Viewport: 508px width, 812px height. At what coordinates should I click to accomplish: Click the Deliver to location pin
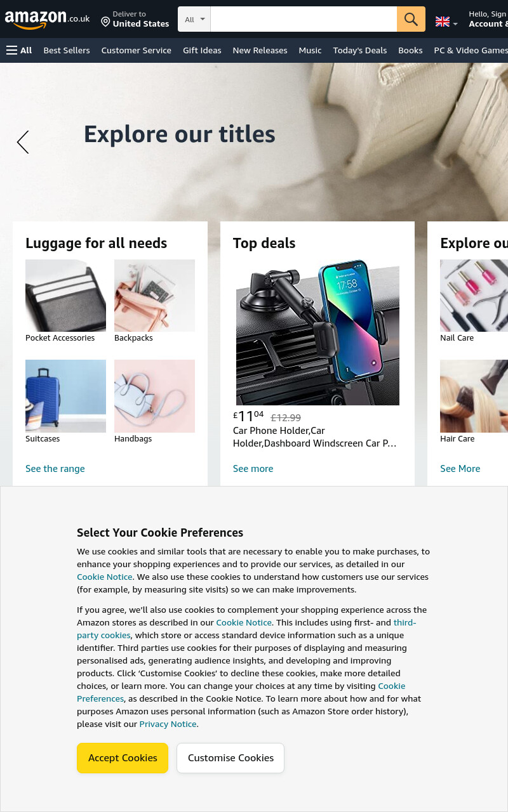click(x=105, y=22)
